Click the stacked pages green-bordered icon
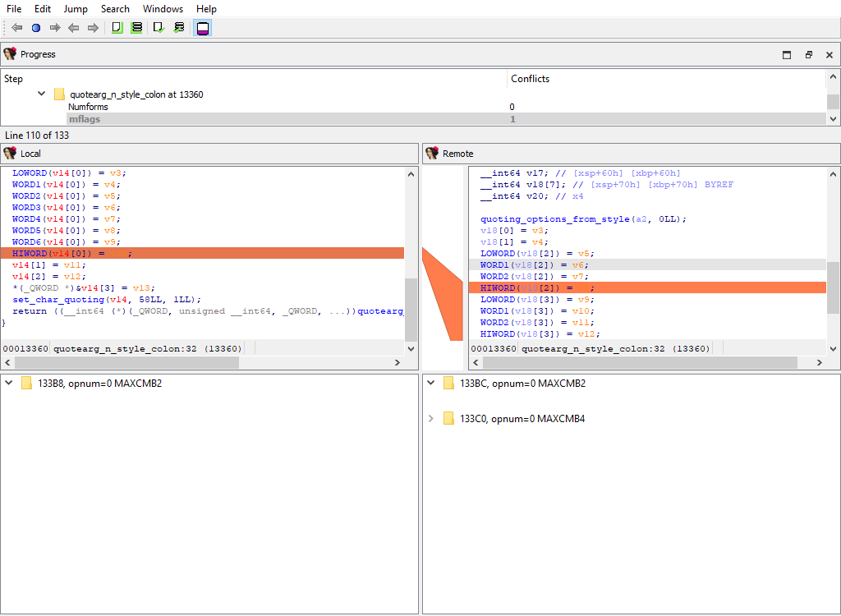Viewport: 841px width, 616px height. pos(136,28)
